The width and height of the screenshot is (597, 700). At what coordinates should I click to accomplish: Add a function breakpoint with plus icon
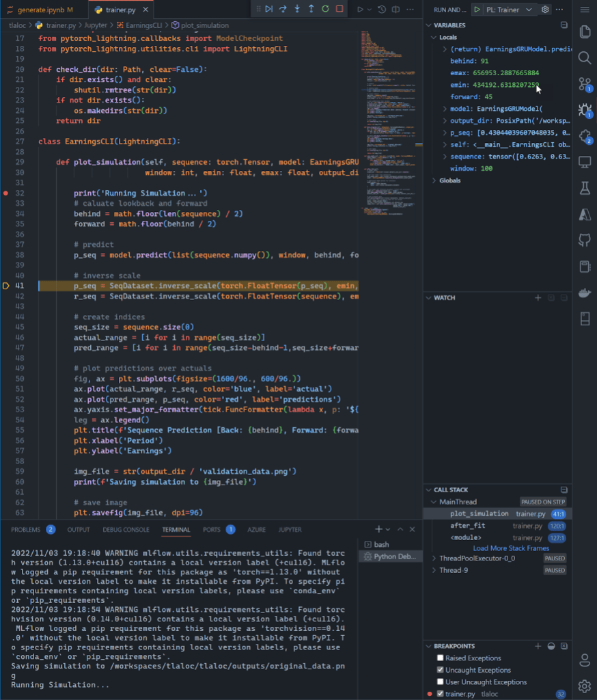[x=538, y=646]
